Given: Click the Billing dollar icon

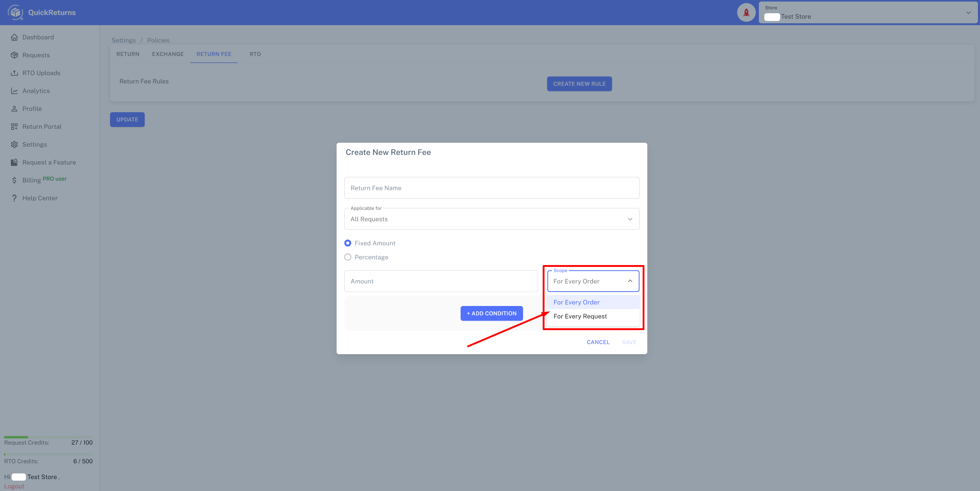Looking at the screenshot, I should (14, 180).
